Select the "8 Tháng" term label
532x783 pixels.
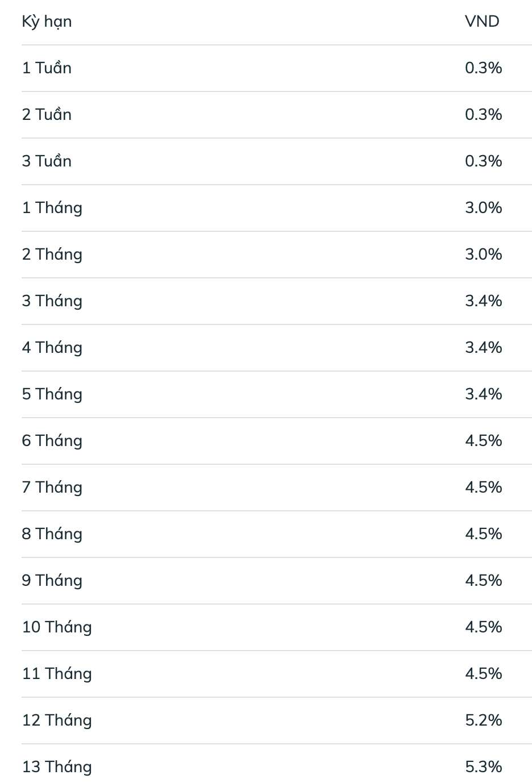pyautogui.click(x=52, y=534)
